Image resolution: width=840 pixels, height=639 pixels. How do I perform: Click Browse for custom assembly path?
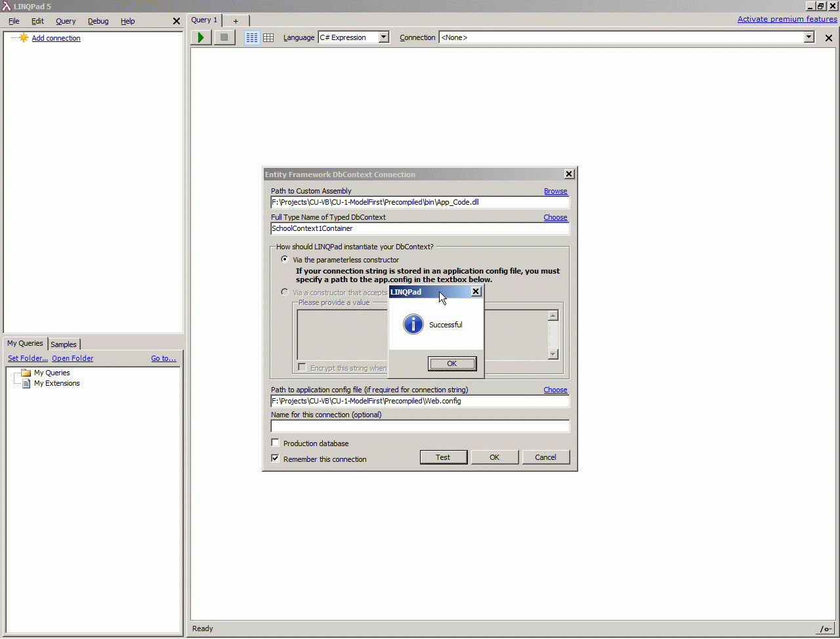click(556, 191)
